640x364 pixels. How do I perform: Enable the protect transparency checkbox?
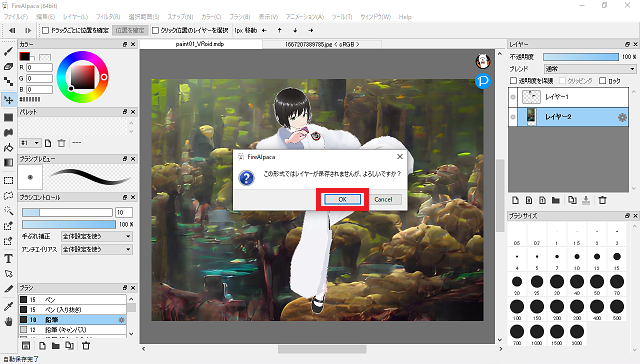pyautogui.click(x=513, y=81)
